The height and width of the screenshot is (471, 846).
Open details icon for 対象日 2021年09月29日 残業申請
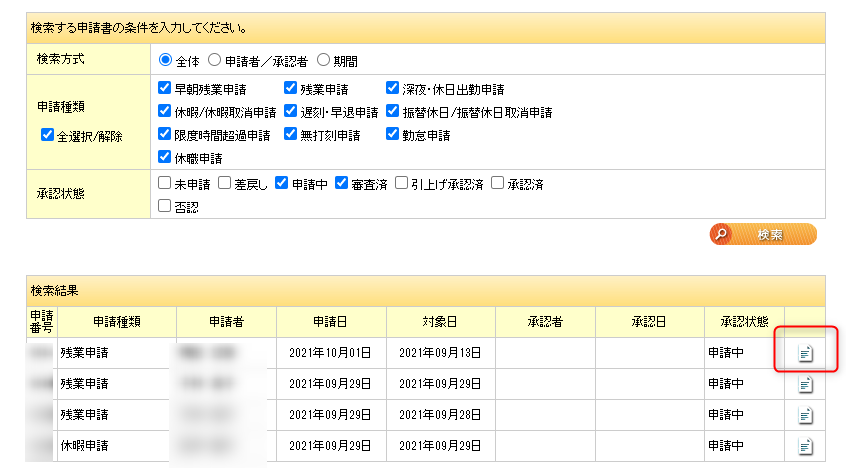pos(805,384)
